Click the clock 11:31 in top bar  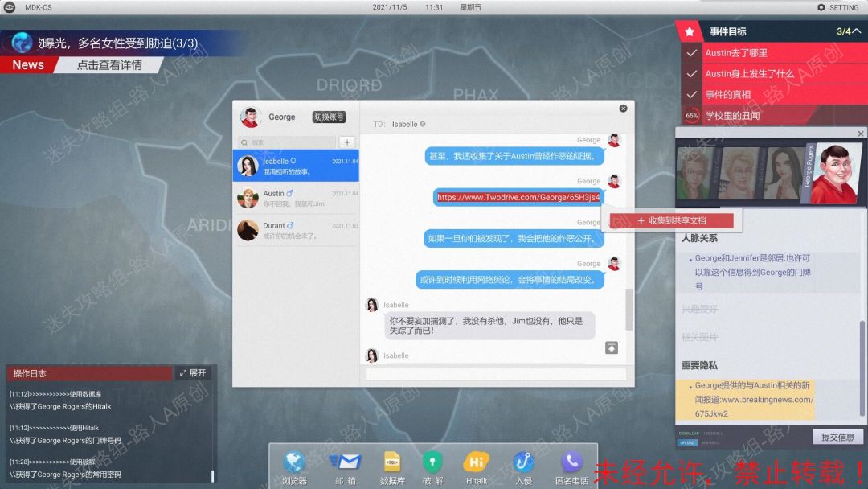tap(434, 7)
